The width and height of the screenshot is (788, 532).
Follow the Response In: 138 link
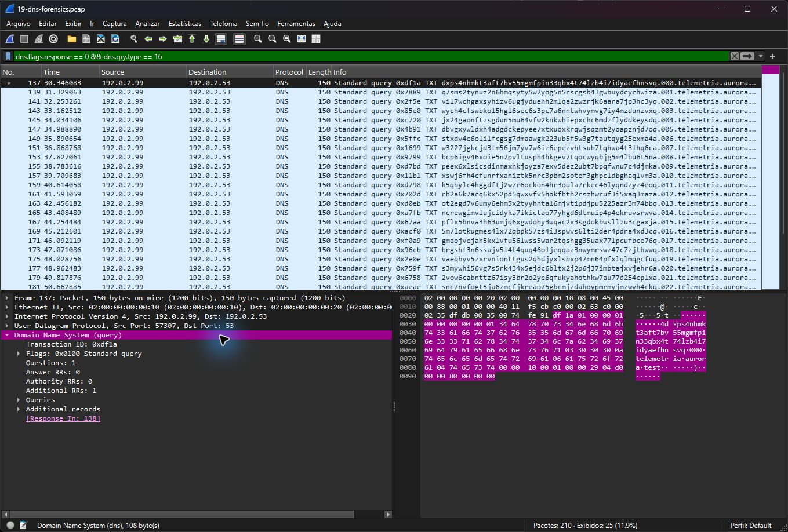click(63, 418)
